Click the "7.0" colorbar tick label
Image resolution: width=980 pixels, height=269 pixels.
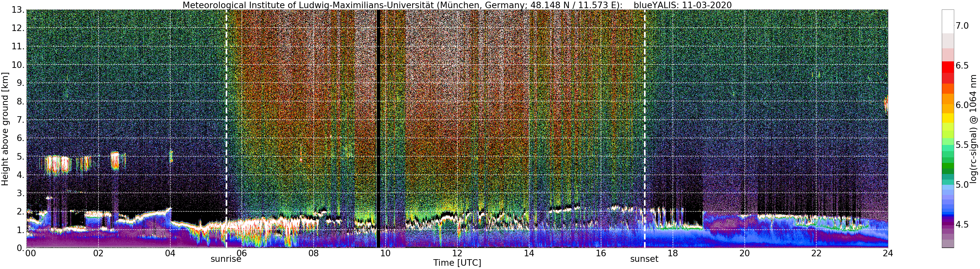coord(962,25)
